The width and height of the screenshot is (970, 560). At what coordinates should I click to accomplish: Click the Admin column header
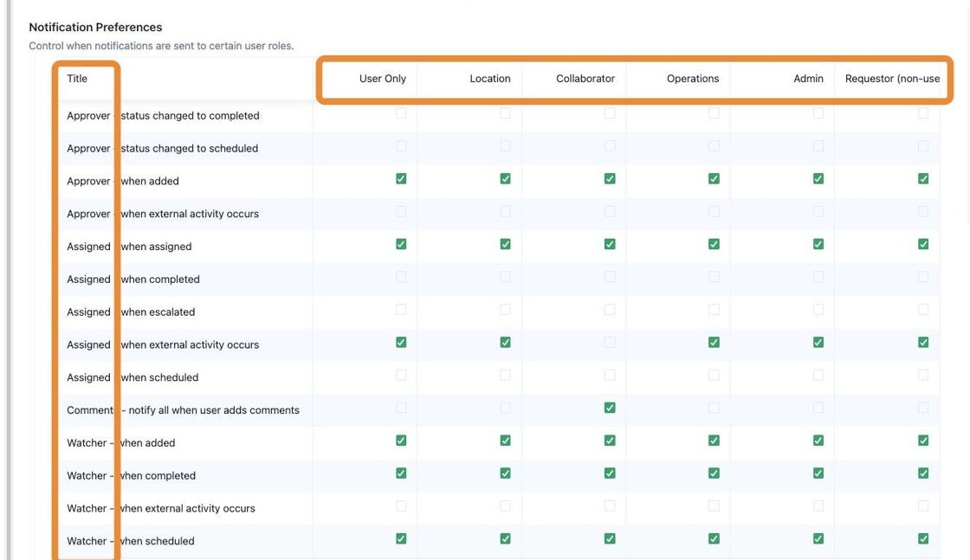click(808, 79)
